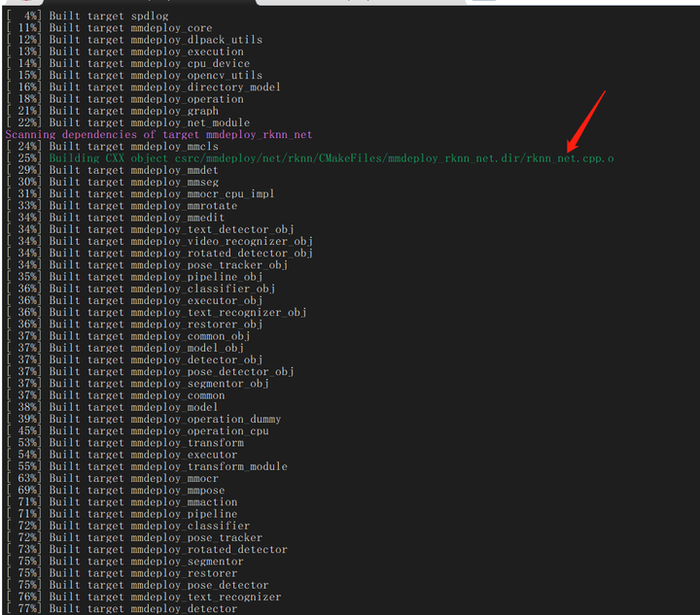Select 'Built target mmdeploy_net_module' line
This screenshot has height=615, width=700.
point(128,122)
